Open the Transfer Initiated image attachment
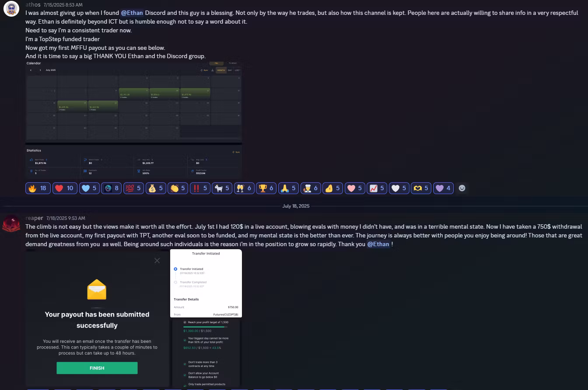The width and height of the screenshot is (588, 390). [x=206, y=283]
